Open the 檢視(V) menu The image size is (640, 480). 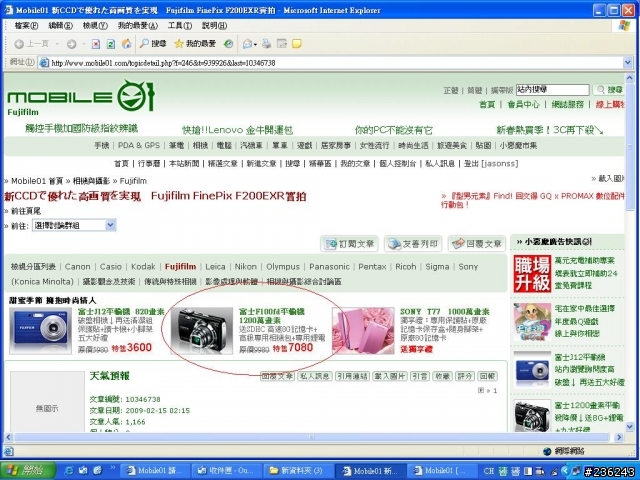(95, 26)
